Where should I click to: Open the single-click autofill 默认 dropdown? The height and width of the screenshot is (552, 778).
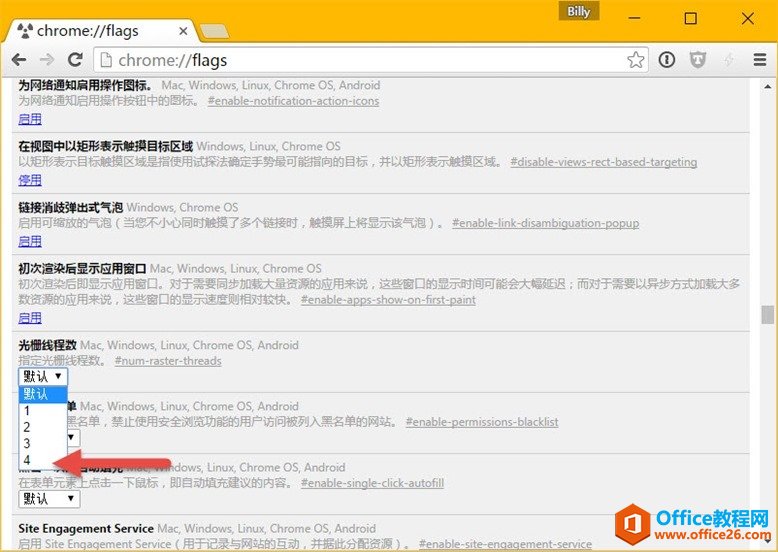49,498
